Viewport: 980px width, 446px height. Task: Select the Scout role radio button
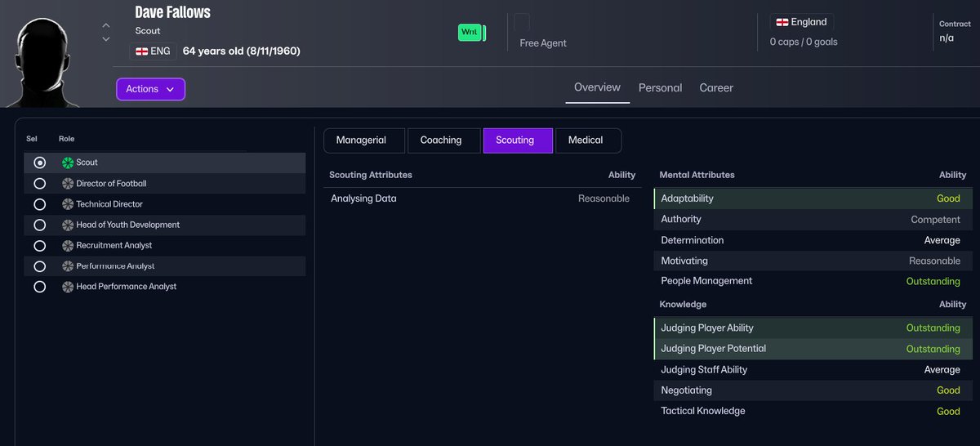point(39,163)
